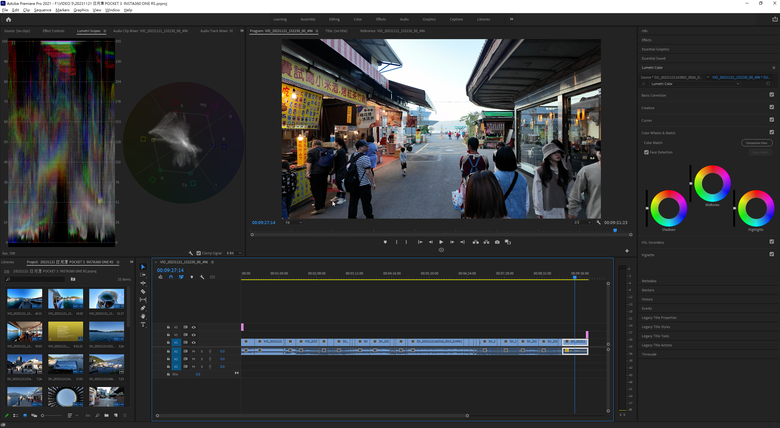The height and width of the screenshot is (428, 780).
Task: Open Lumetri Scopes settings wrench
Action: (x=191, y=253)
